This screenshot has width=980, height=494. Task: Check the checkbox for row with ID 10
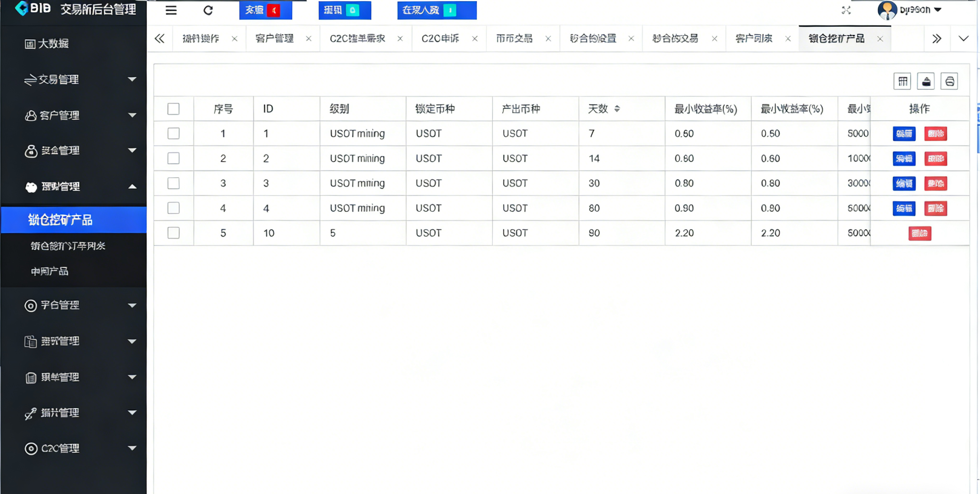point(173,233)
